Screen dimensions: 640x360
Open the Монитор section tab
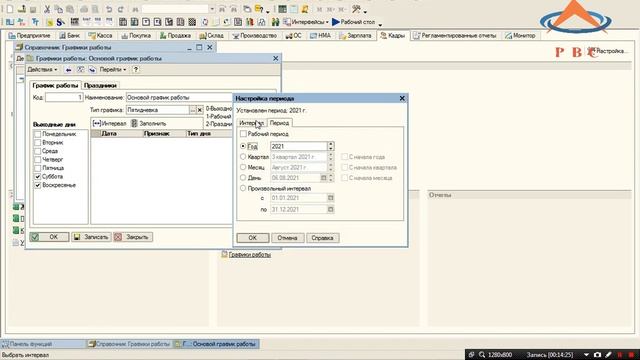520,36
